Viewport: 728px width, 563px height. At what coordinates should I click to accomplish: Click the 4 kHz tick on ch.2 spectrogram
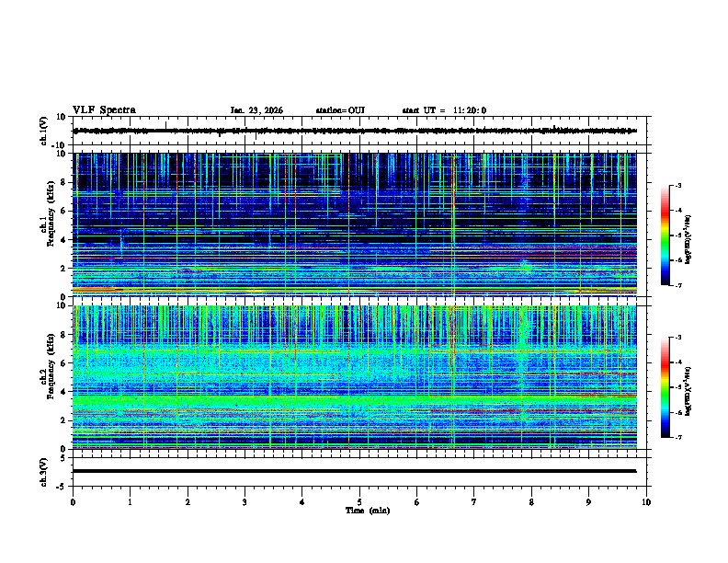[65, 392]
